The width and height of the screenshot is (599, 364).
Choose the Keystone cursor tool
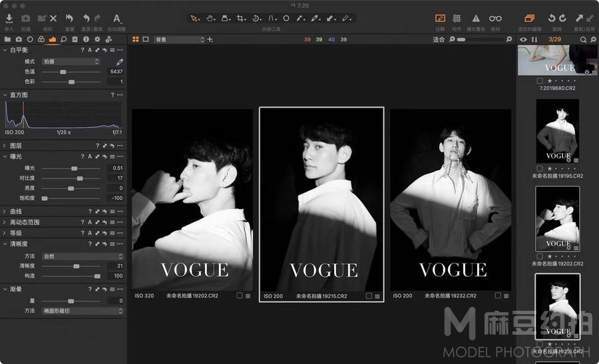pos(226,19)
